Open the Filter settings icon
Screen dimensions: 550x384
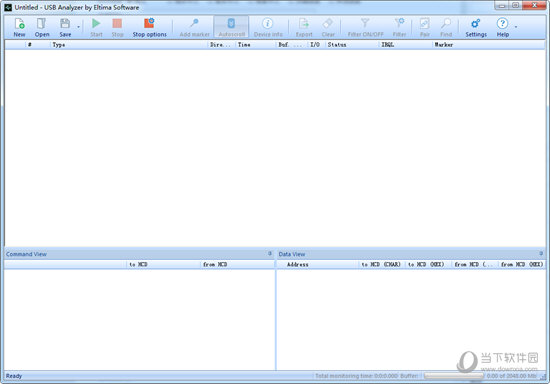tap(399, 27)
